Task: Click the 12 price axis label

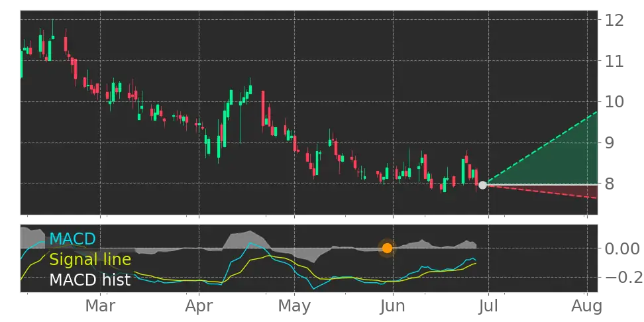Action: (614, 20)
